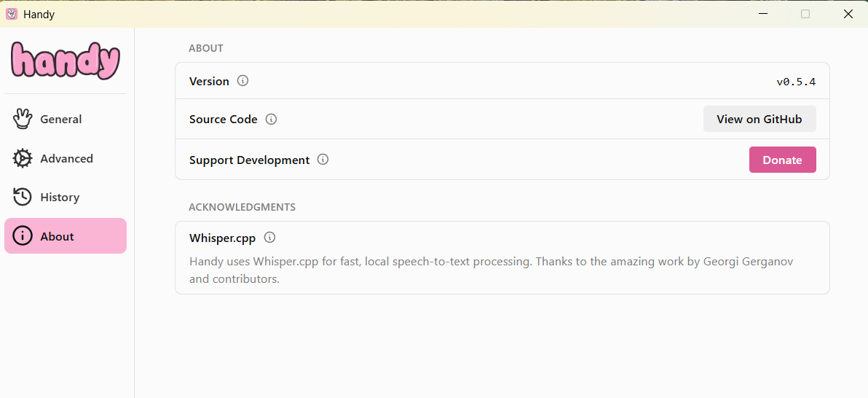Select the About section in sidebar
Screen dimensions: 868x398
tap(66, 236)
